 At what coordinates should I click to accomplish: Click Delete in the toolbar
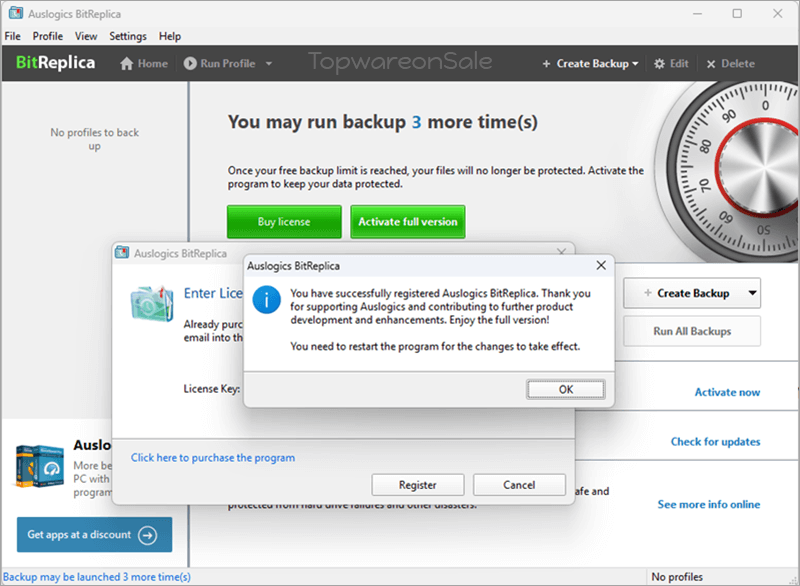click(x=731, y=64)
